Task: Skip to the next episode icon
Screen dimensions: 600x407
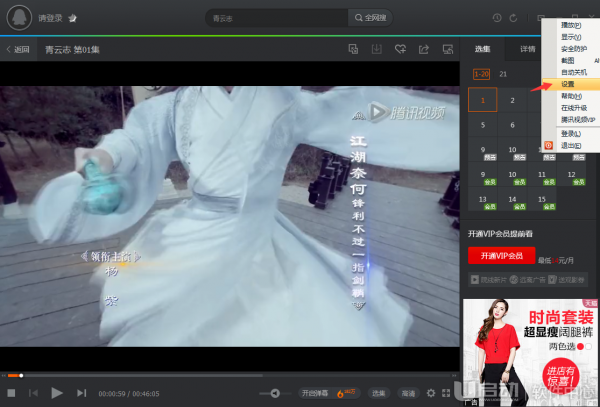Action: pyautogui.click(x=83, y=393)
